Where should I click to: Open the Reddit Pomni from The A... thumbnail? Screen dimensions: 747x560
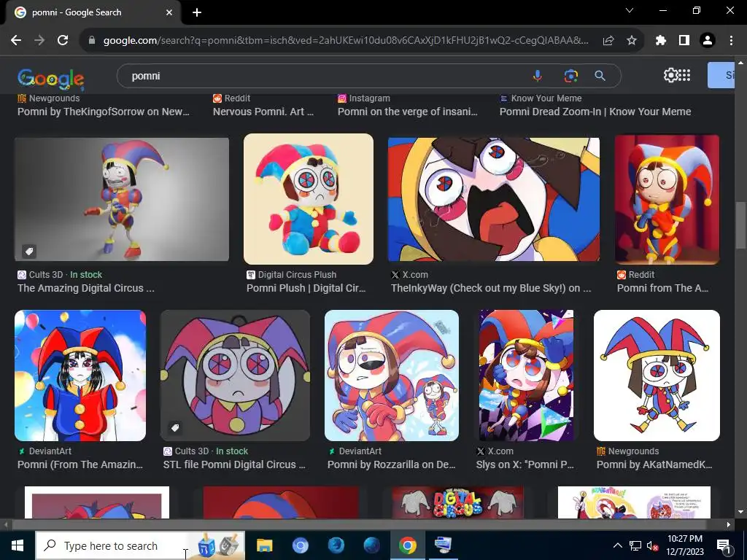[667, 200]
